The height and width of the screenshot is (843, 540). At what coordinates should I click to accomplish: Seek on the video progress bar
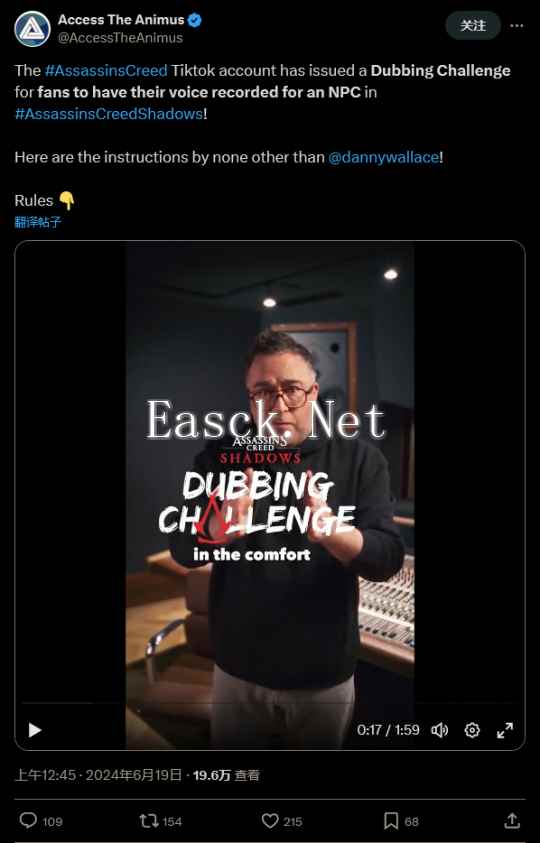(x=269, y=703)
